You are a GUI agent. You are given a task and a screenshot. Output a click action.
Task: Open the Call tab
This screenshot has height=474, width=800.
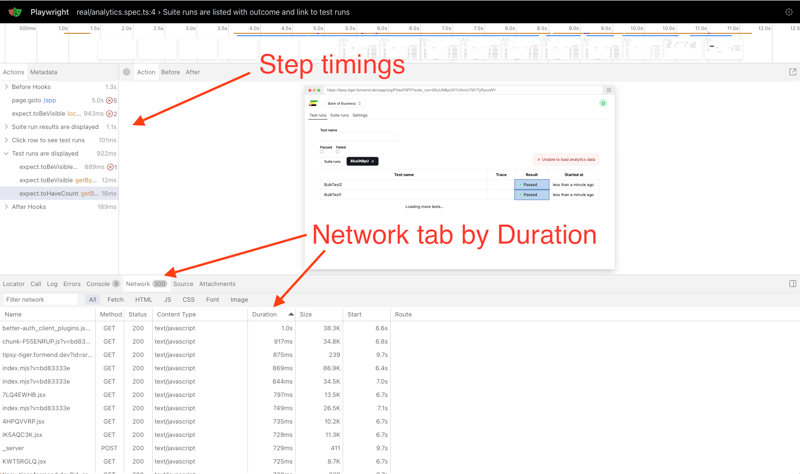[36, 284]
